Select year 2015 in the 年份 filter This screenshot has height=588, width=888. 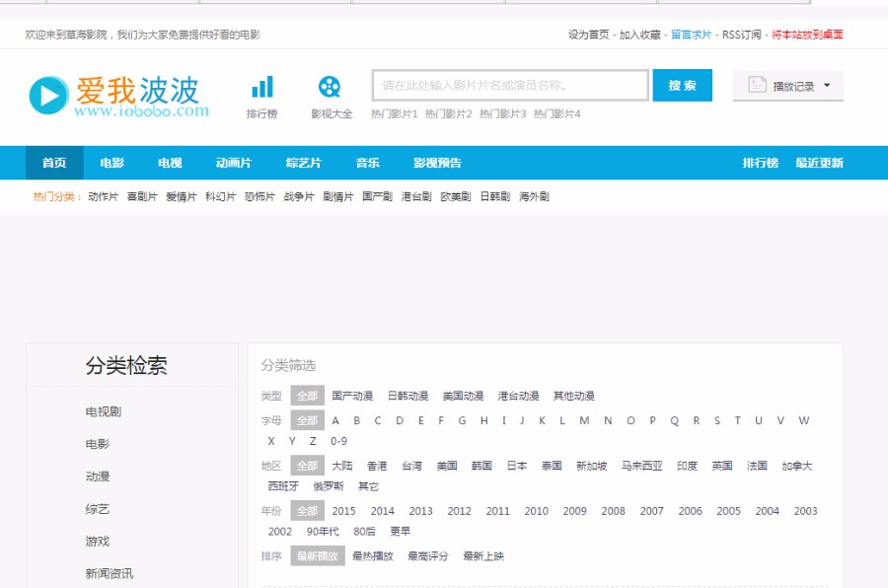(x=344, y=511)
